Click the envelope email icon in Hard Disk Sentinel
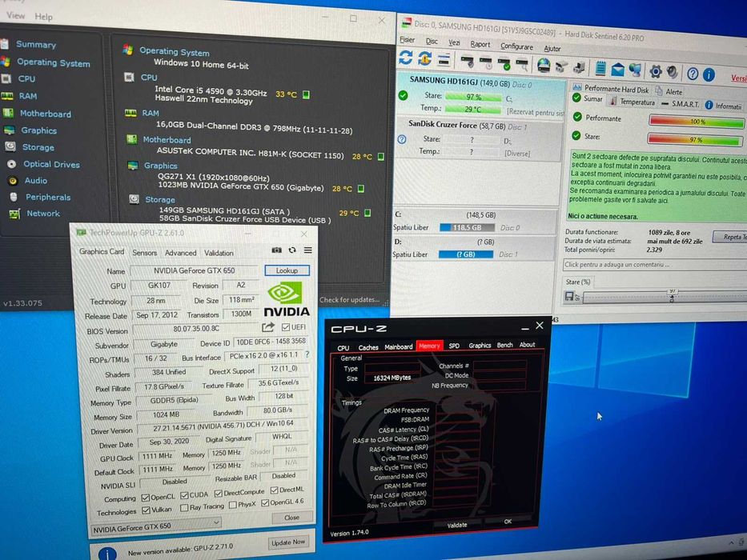The width and height of the screenshot is (747, 560). click(x=617, y=70)
